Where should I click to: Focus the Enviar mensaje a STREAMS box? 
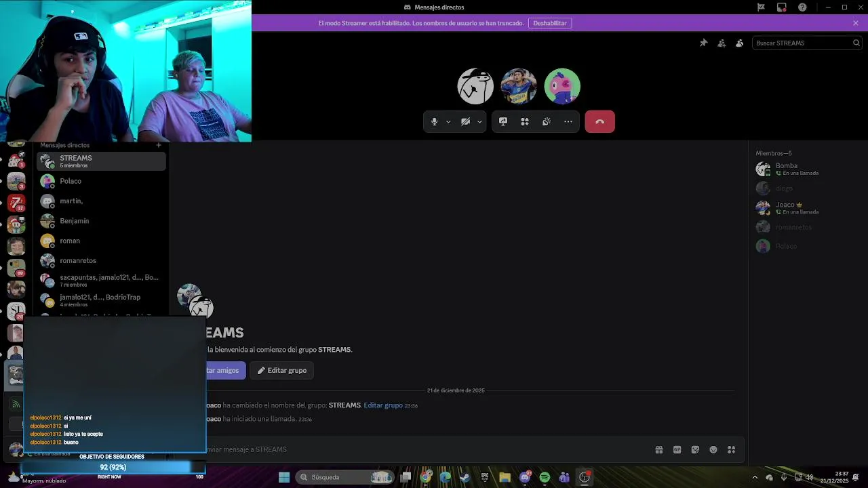[x=427, y=449]
